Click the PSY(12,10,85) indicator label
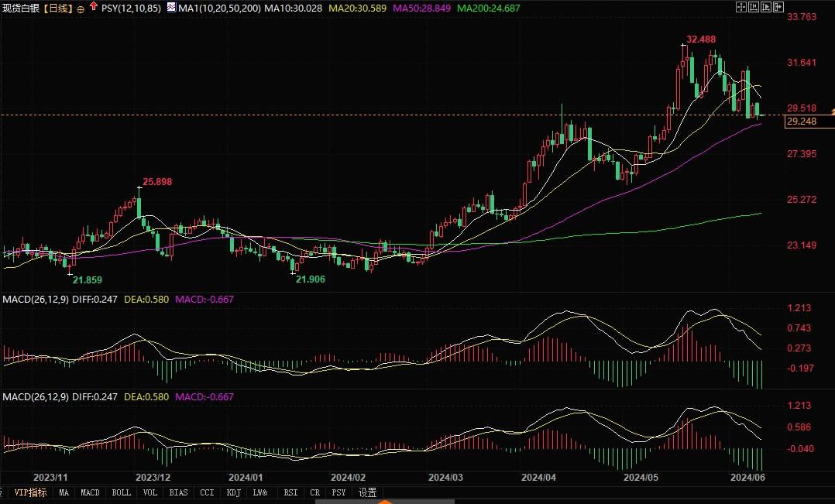Screen dimensions: 835x504 (x=131, y=8)
